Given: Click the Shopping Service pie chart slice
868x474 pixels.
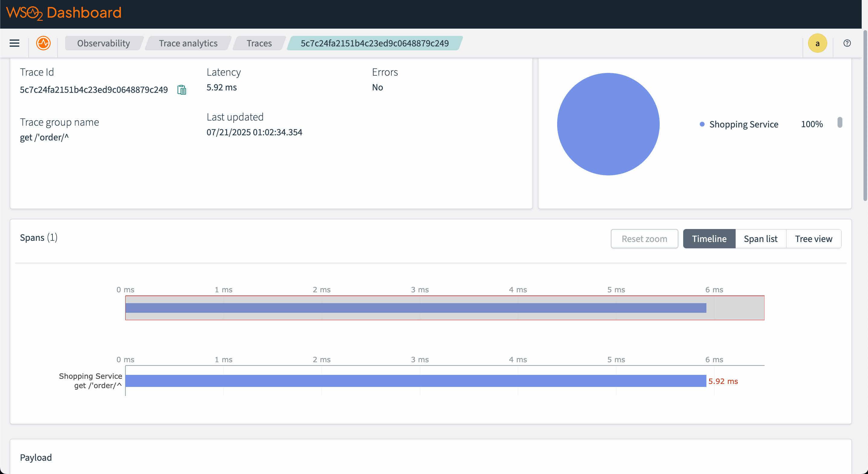Looking at the screenshot, I should (608, 124).
